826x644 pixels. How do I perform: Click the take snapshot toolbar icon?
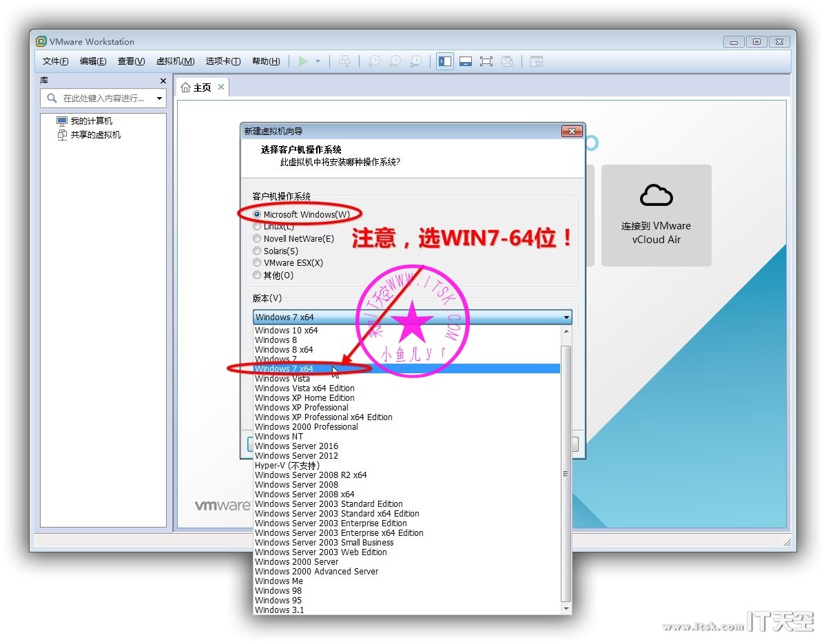(373, 61)
